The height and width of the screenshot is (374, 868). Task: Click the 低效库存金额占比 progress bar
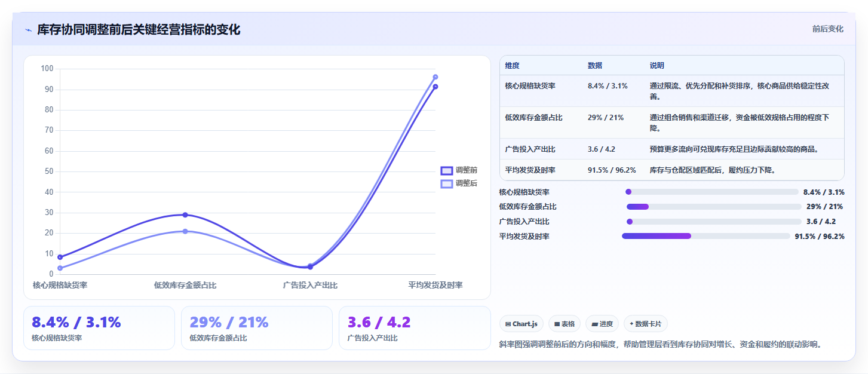point(714,207)
